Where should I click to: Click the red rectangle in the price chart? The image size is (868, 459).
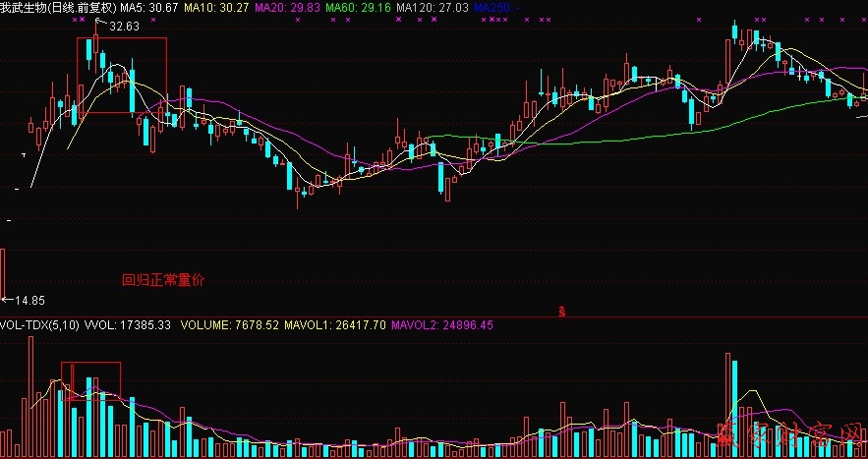tap(123, 76)
